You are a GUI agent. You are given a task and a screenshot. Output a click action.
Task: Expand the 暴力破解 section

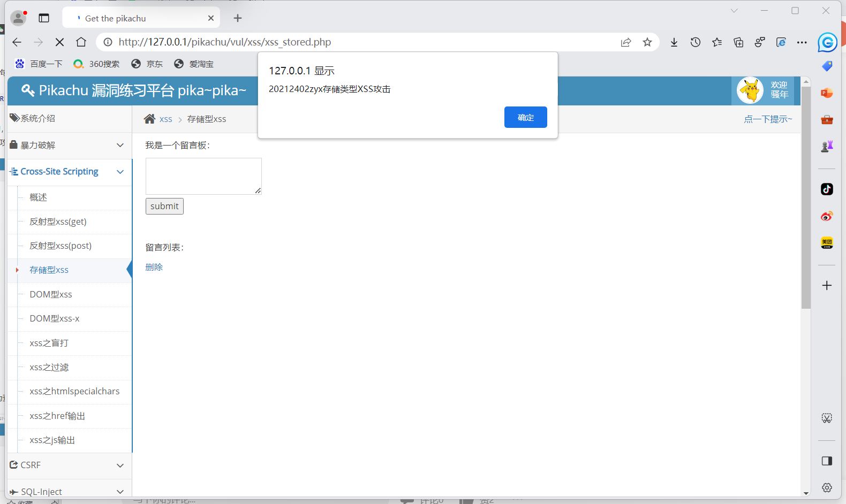click(70, 145)
